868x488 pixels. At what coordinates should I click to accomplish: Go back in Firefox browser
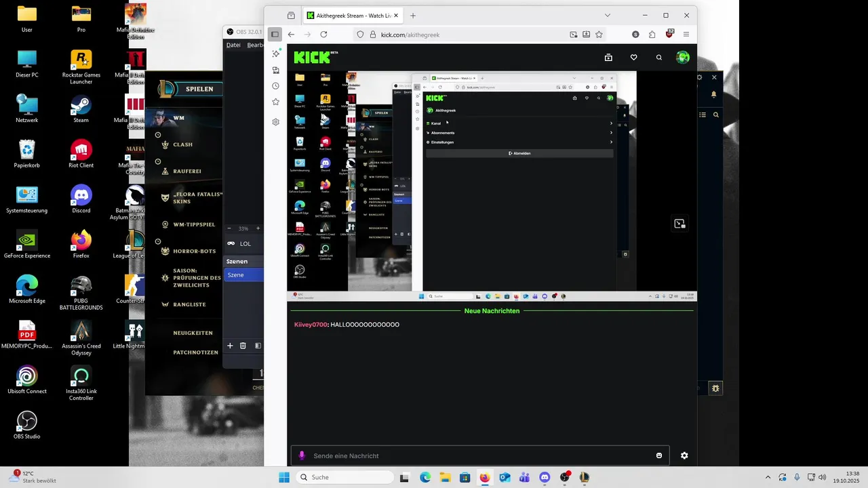[292, 35]
